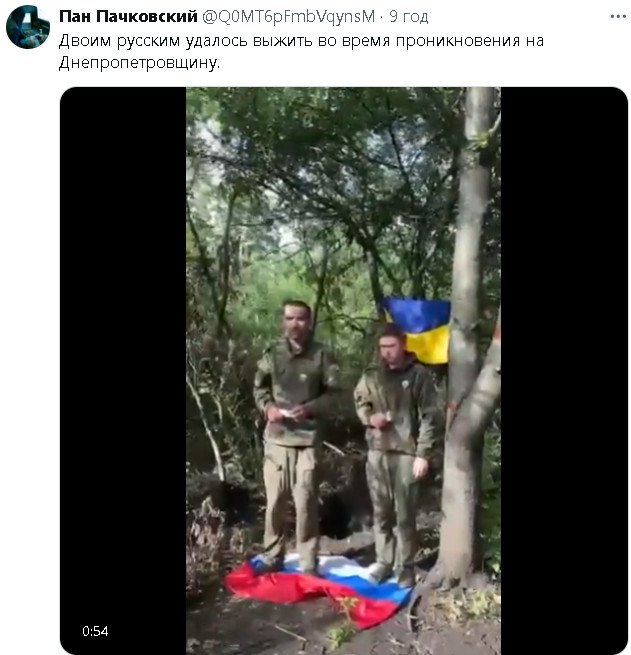The width and height of the screenshot is (631, 655).
Task: Click the @Q0MT6pFmbVqynsM handle
Action: tap(289, 17)
